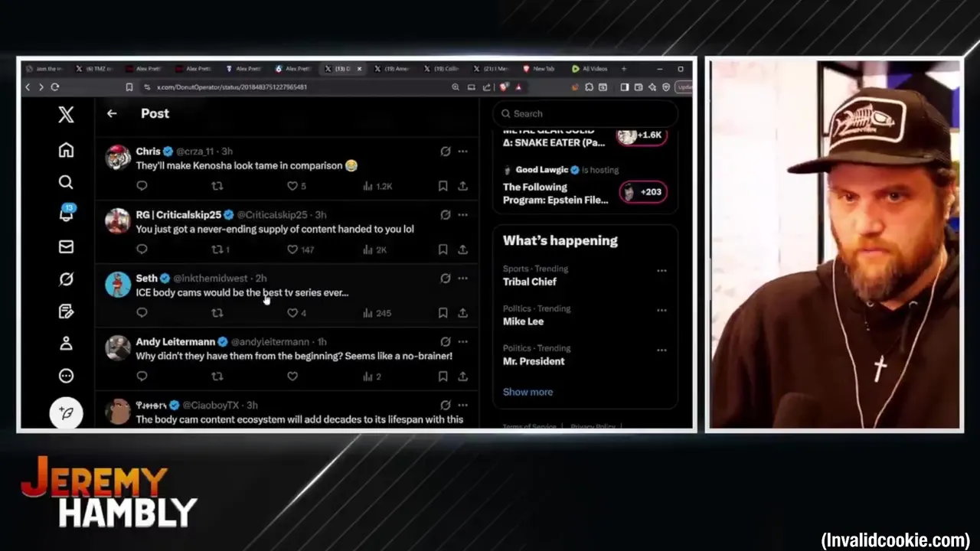
Task: Share Chris's comment
Action: point(462,186)
